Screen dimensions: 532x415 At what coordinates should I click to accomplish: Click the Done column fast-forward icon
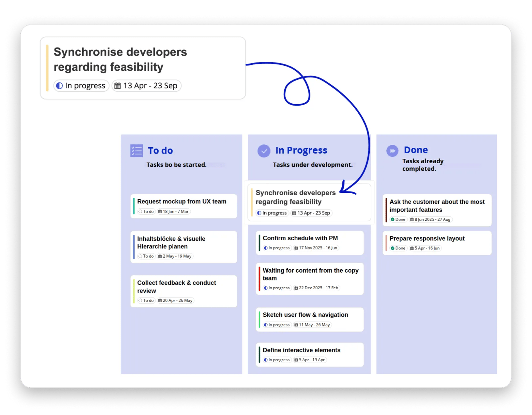[x=392, y=151]
